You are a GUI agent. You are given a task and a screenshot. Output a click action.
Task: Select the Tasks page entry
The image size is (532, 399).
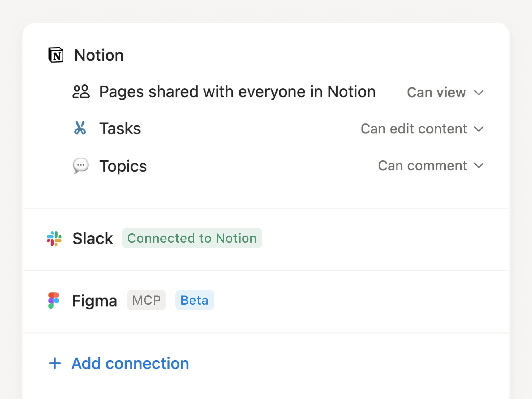(x=120, y=128)
